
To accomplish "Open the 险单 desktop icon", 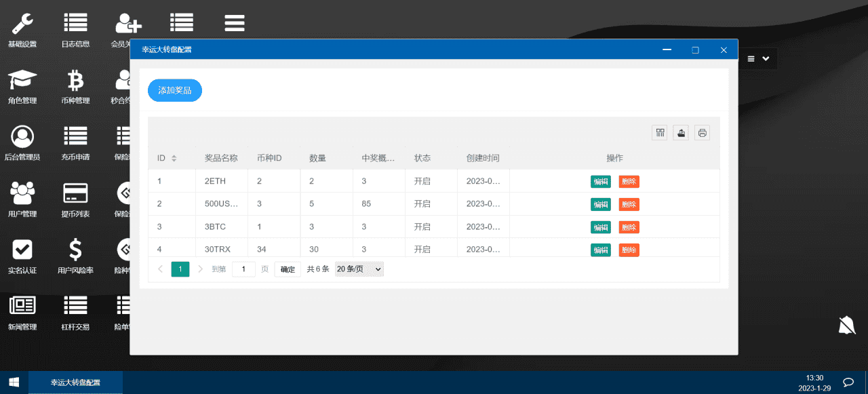I will [123, 313].
